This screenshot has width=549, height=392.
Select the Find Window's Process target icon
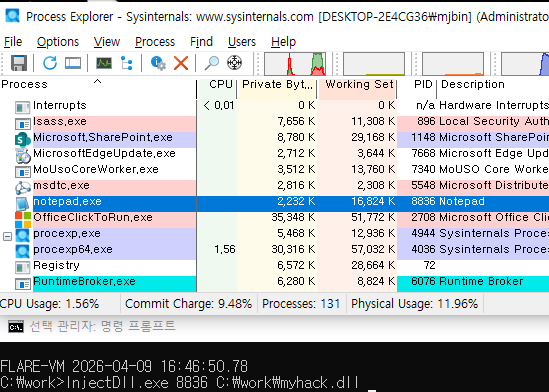click(x=234, y=63)
